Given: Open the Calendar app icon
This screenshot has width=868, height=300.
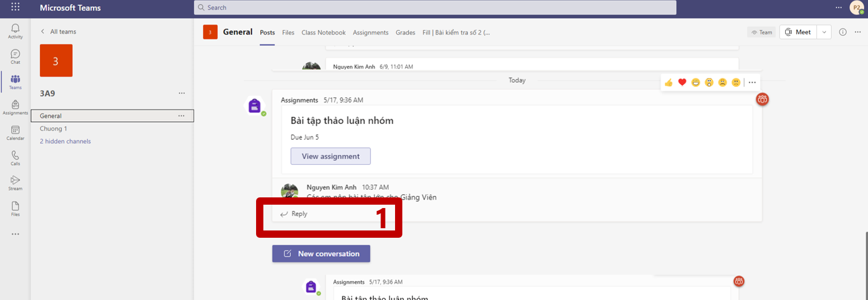Looking at the screenshot, I should [15, 132].
